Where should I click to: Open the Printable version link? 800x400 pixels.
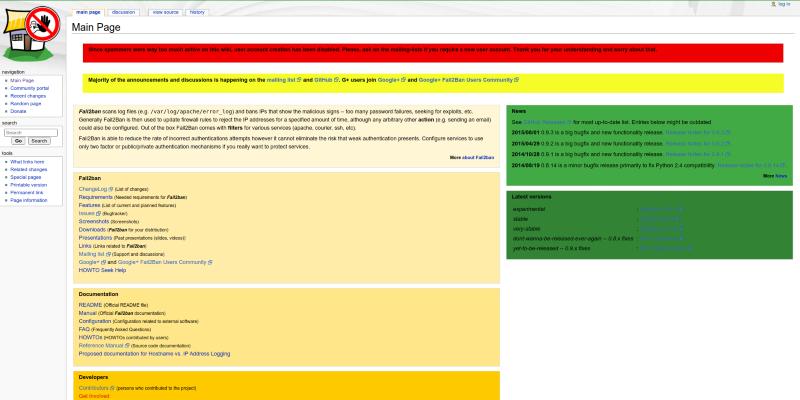point(28,184)
